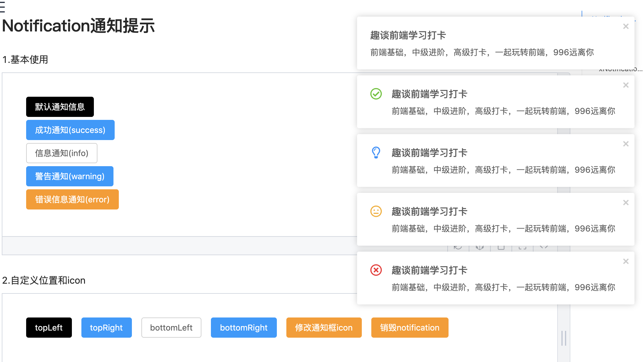Image resolution: width=644 pixels, height=362 pixels.
Task: Dismiss the warning notification with yellow face
Action: click(626, 203)
